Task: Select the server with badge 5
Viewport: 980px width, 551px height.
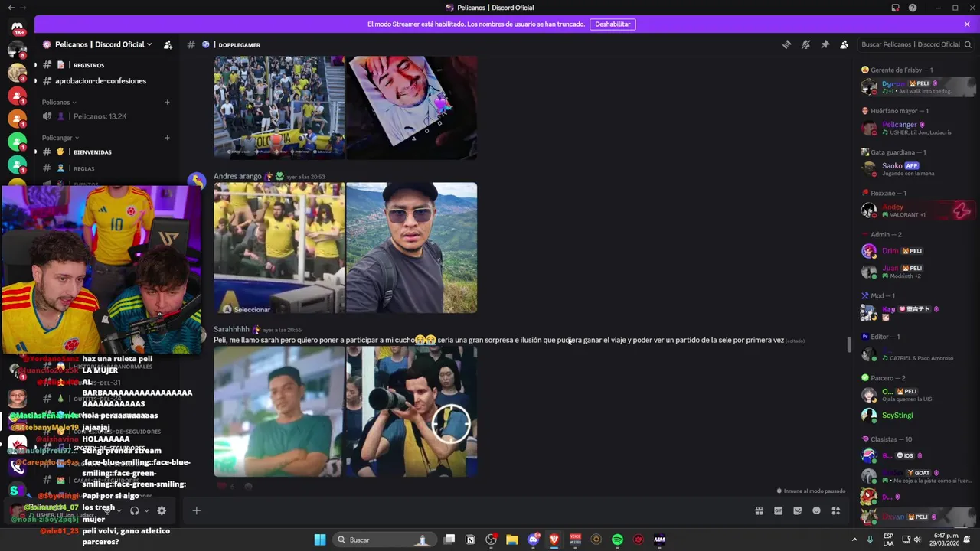Action: tap(17, 50)
